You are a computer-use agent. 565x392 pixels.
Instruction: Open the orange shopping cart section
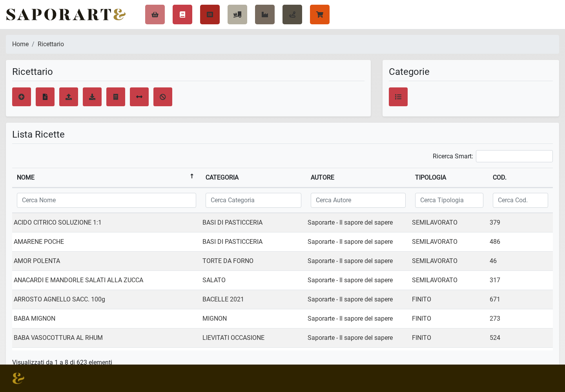pyautogui.click(x=320, y=15)
